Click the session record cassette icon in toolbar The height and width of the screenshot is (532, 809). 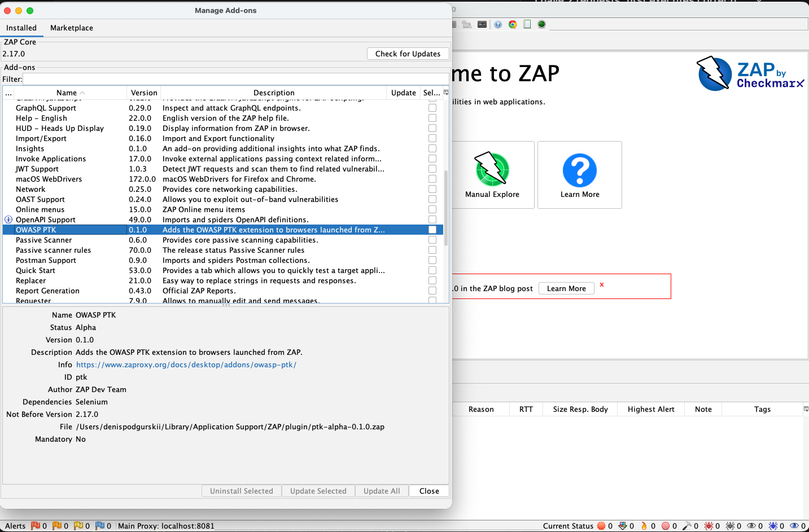pos(482,24)
